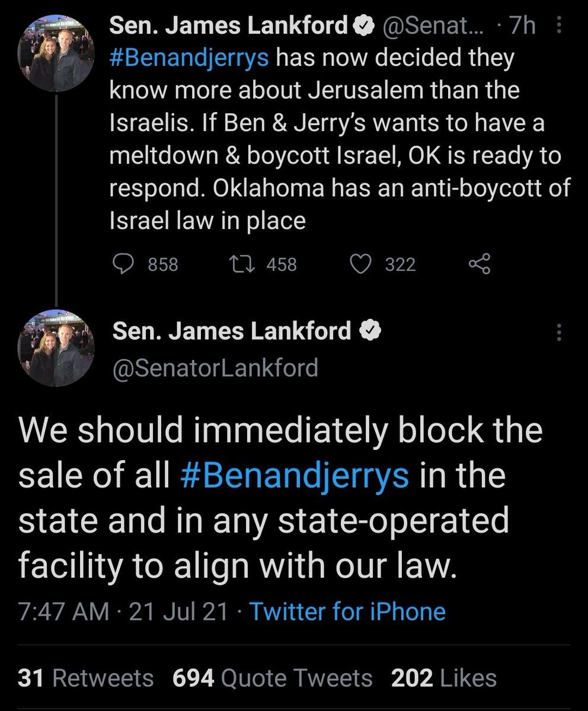View the 202 Likes list
The height and width of the screenshot is (711, 588).
point(444,678)
